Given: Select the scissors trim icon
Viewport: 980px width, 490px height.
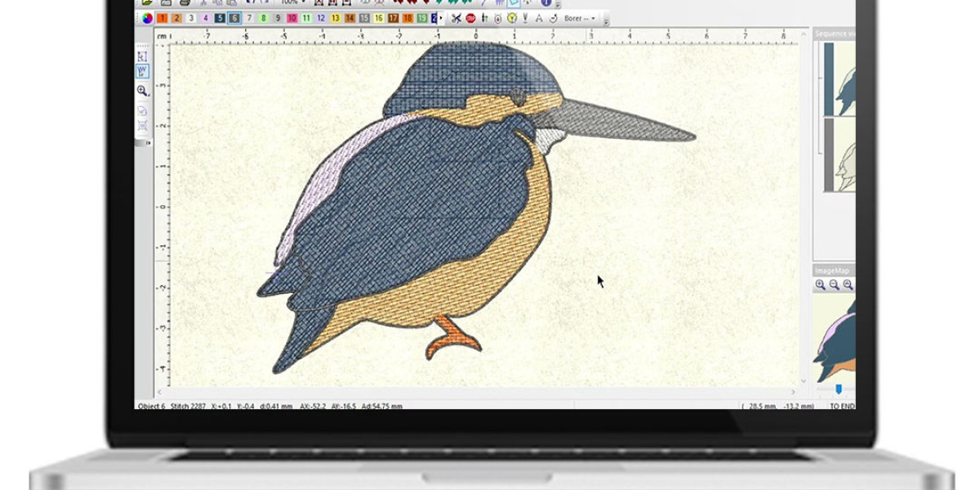Looking at the screenshot, I should [x=457, y=18].
